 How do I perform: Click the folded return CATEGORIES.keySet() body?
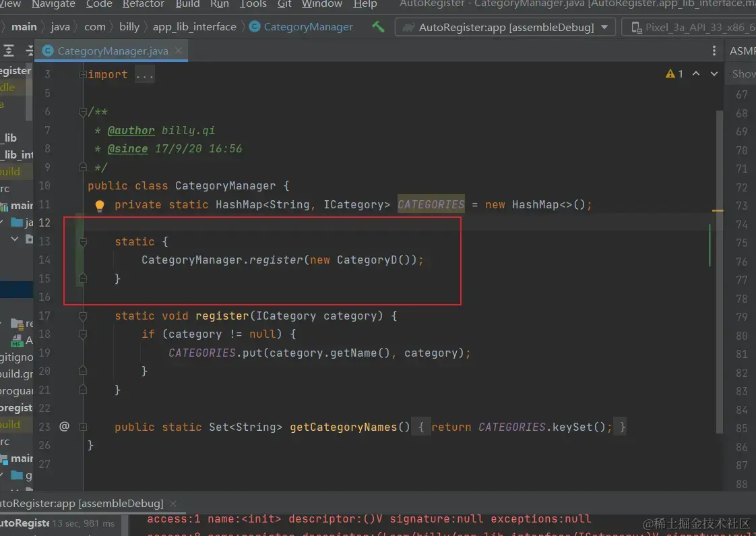pyautogui.click(x=519, y=427)
